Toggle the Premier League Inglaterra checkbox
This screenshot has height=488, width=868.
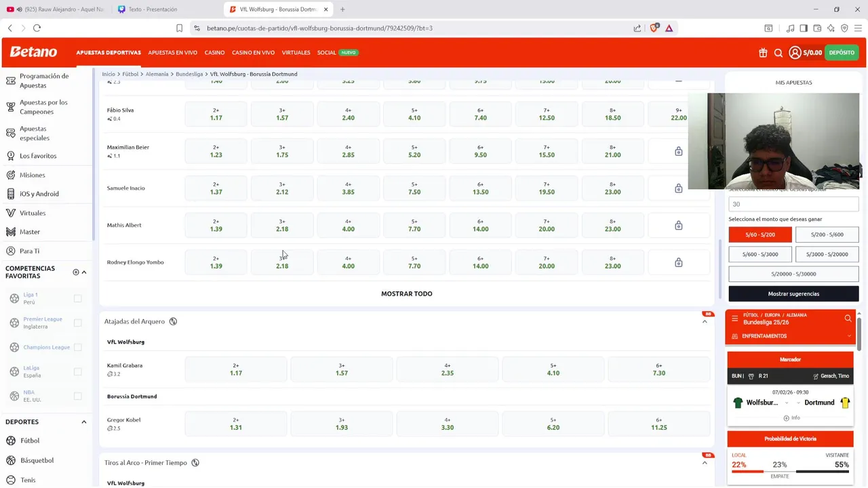[78, 323]
